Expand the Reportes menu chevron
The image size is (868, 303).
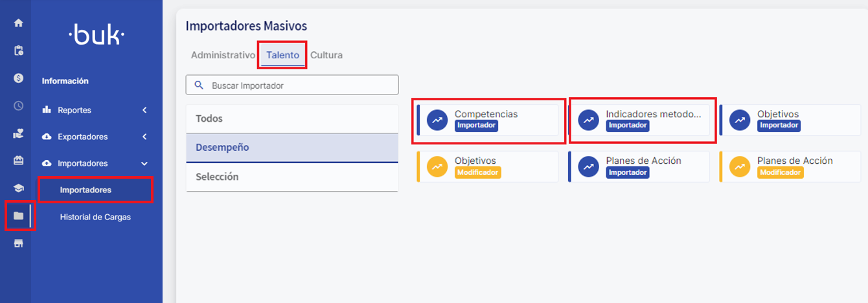(x=144, y=110)
